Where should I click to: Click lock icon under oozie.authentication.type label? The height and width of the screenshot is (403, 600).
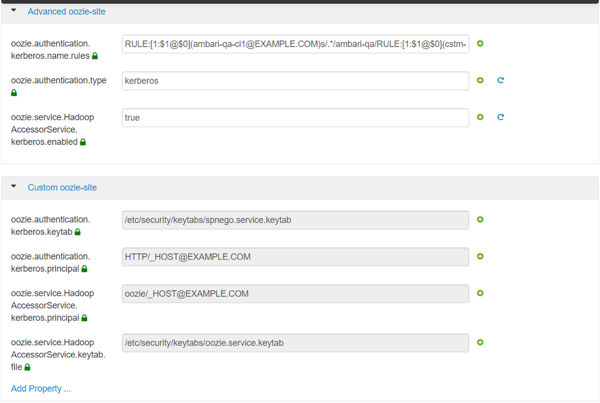pos(14,93)
